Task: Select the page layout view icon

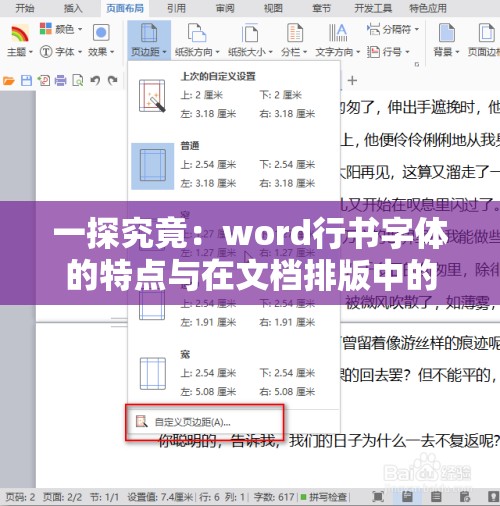Action: coord(407,497)
